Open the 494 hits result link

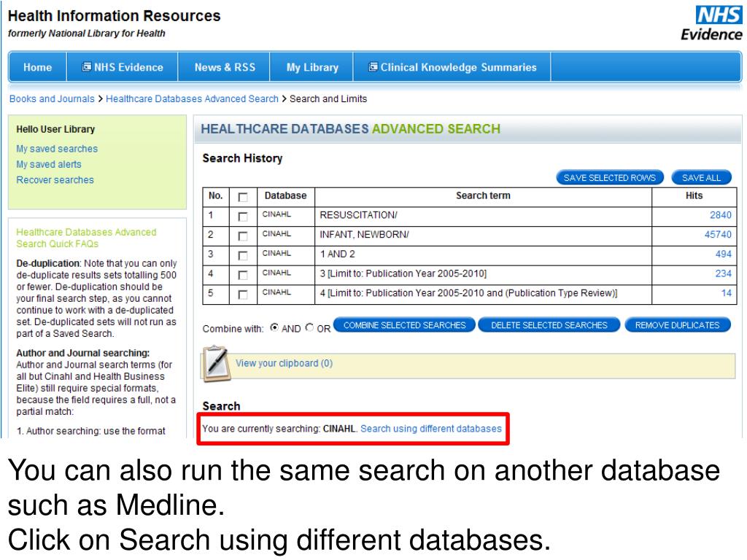[x=723, y=254]
